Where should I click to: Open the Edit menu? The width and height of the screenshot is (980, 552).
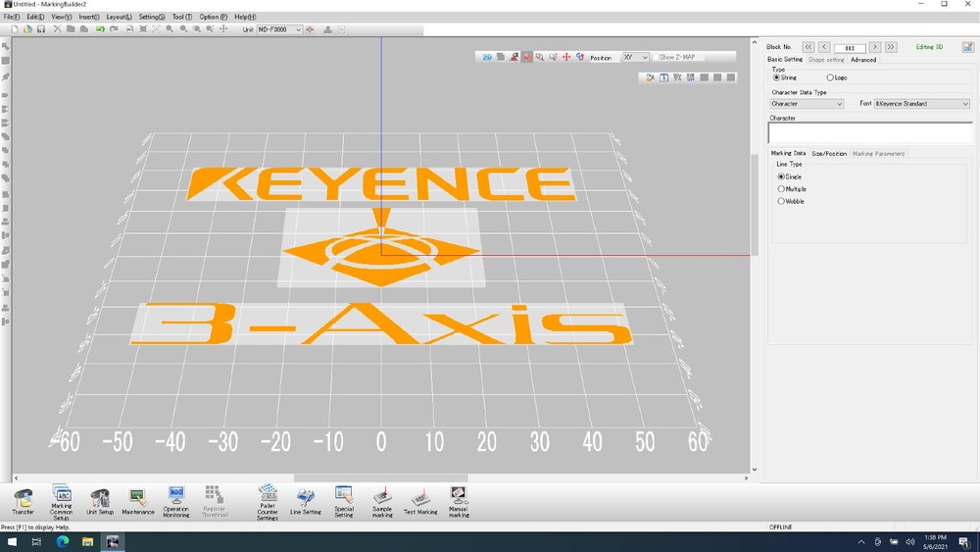pyautogui.click(x=35, y=17)
